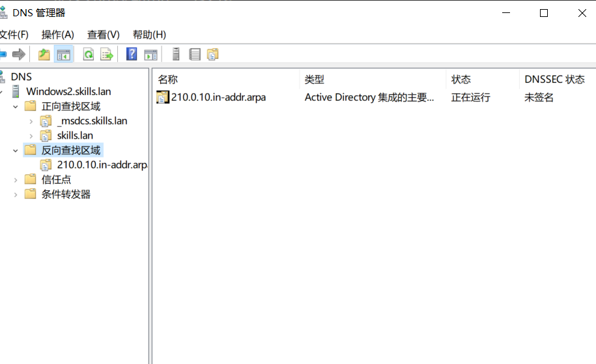Open Help via the question mark icon
Viewport: 596px width, 364px height.
(x=132, y=54)
